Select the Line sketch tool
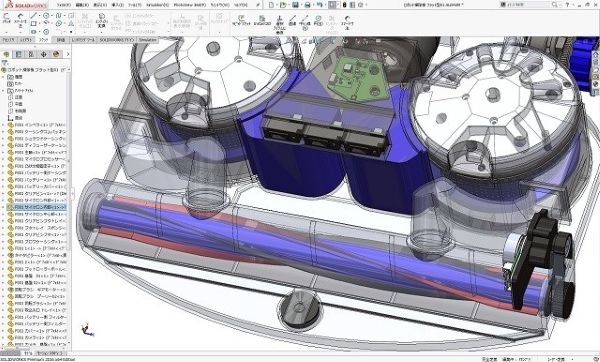 point(34,16)
